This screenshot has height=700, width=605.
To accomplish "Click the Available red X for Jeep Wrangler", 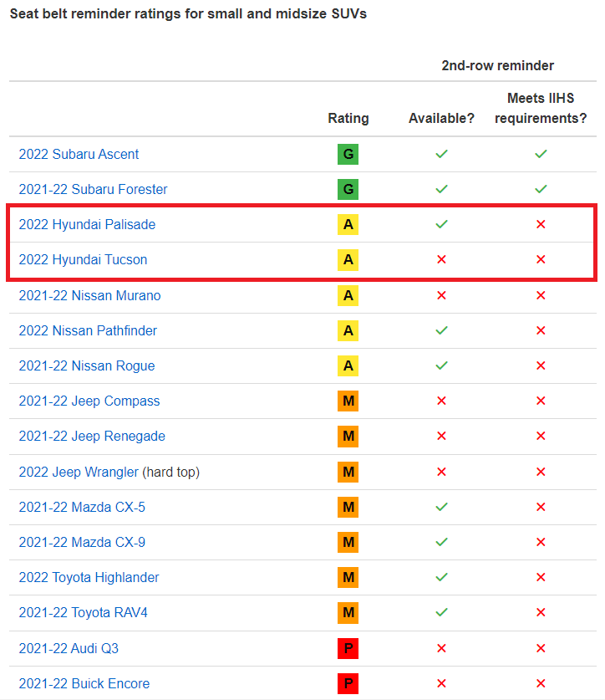I will (x=441, y=472).
